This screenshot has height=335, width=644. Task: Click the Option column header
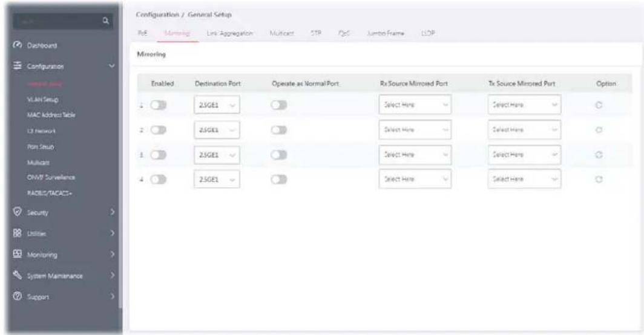pos(606,83)
